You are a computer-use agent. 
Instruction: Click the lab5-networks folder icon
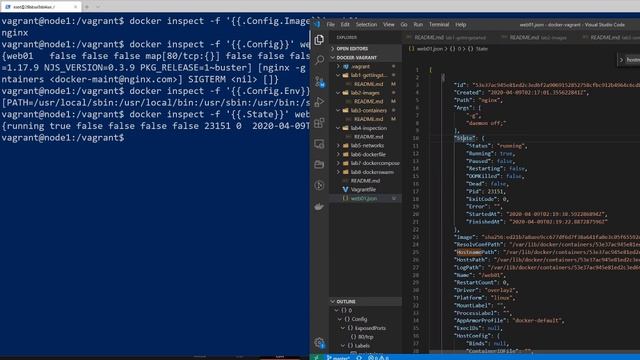[346, 145]
